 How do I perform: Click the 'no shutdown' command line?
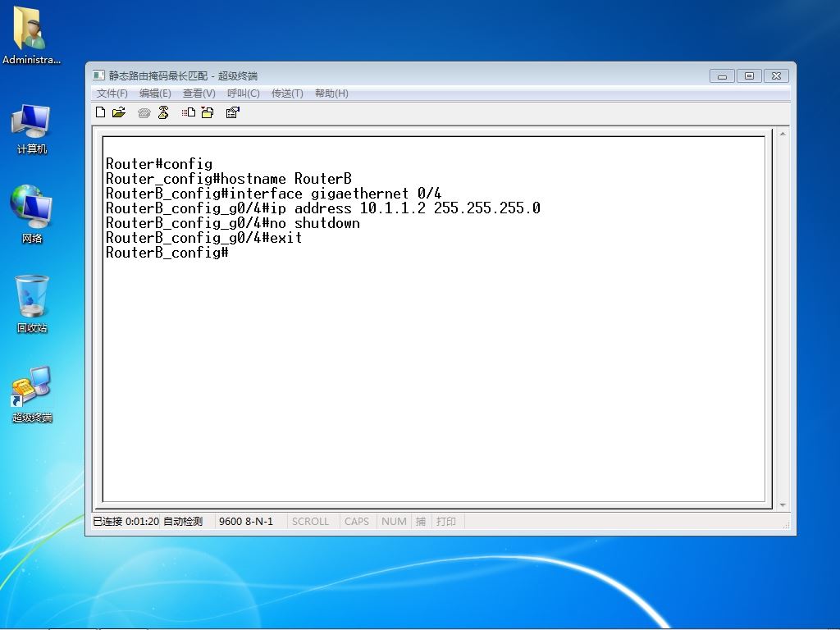pos(232,223)
